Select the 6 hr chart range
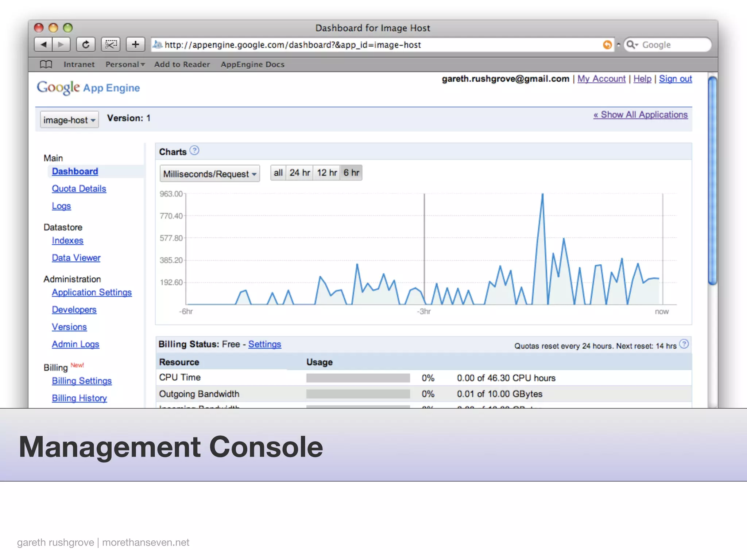The image size is (747, 560). coord(351,173)
